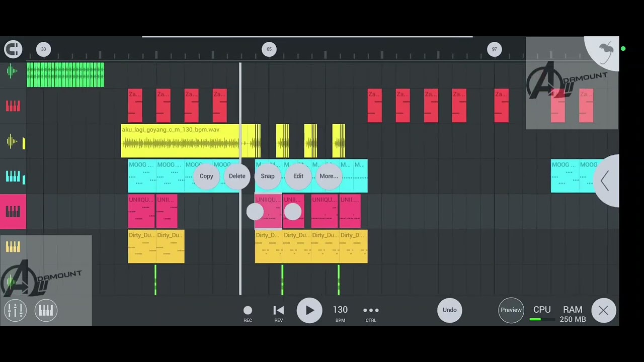This screenshot has width=644, height=362.
Task: Select the pink UNIIQU keys track icon
Action: coord(13,212)
